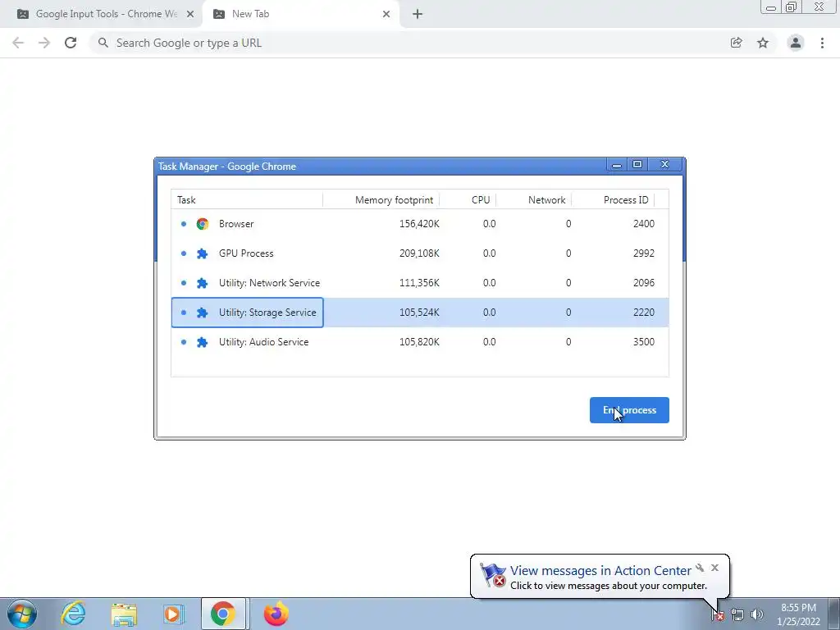The height and width of the screenshot is (630, 840).
Task: Click the Chrome back arrow
Action: [18, 43]
